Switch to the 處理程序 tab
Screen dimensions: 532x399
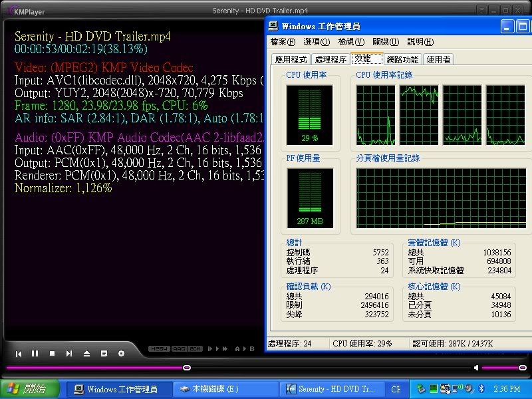tap(331, 60)
